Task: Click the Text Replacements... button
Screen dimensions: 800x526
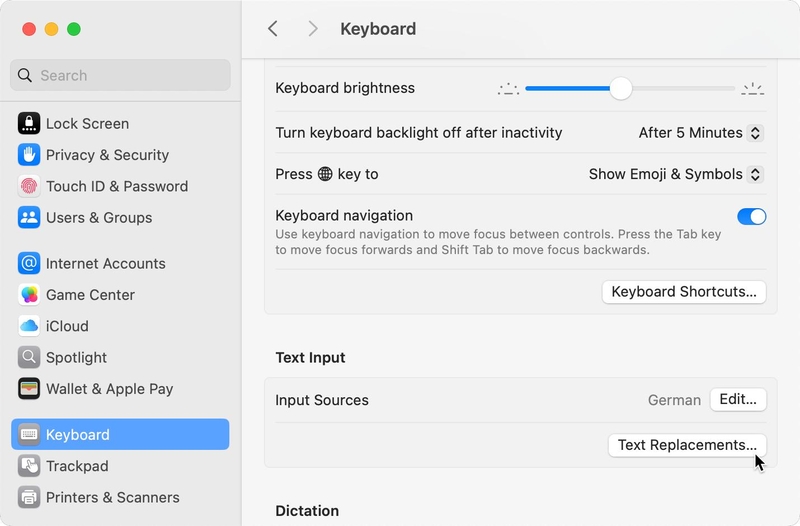Action: pos(687,445)
